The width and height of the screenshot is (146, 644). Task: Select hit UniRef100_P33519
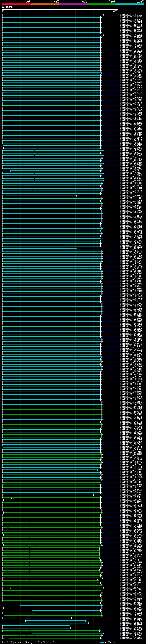[x=131, y=575]
